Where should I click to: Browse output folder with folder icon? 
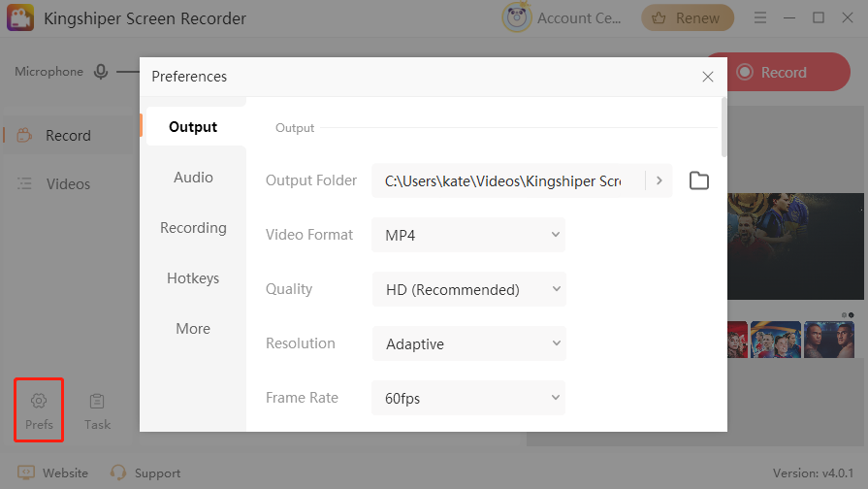[x=699, y=180]
